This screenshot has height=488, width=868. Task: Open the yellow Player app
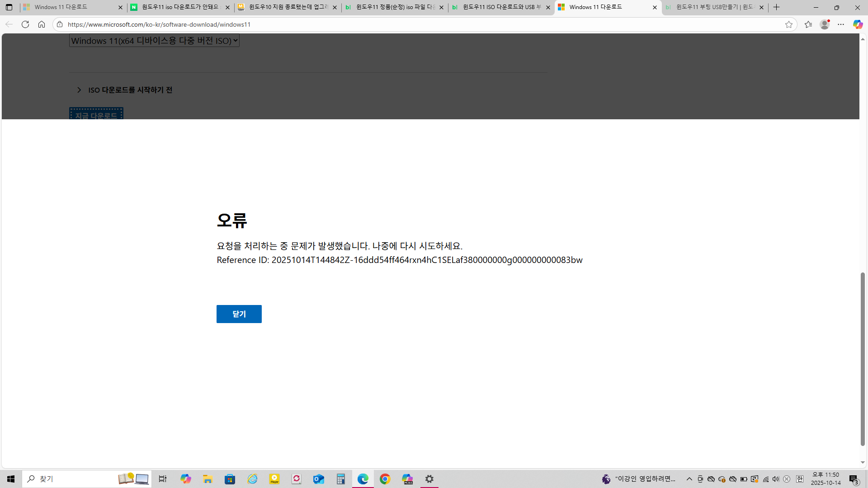tap(274, 479)
